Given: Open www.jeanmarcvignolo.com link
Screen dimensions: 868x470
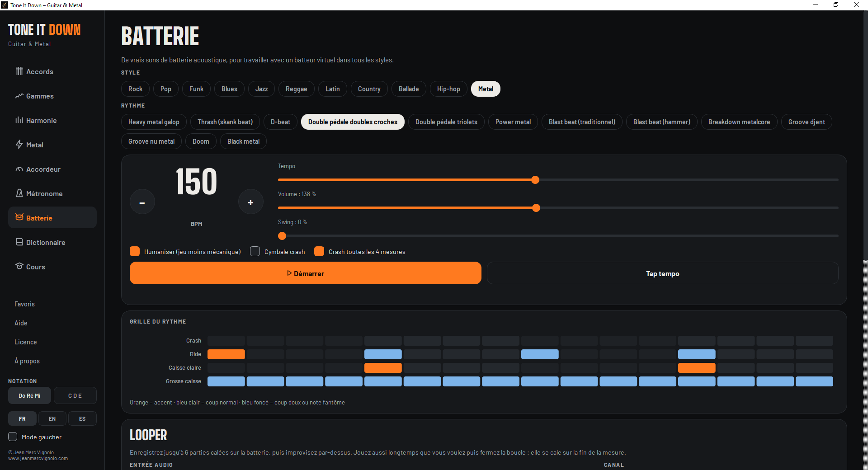Looking at the screenshot, I should click(38, 458).
